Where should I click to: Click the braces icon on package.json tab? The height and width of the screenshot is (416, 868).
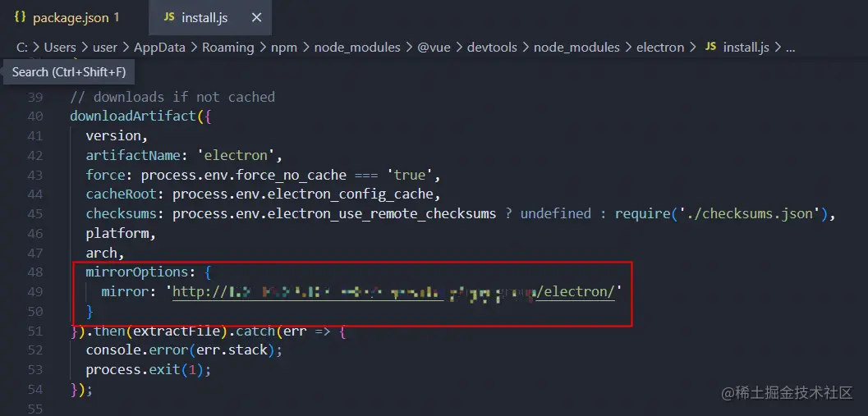point(20,17)
